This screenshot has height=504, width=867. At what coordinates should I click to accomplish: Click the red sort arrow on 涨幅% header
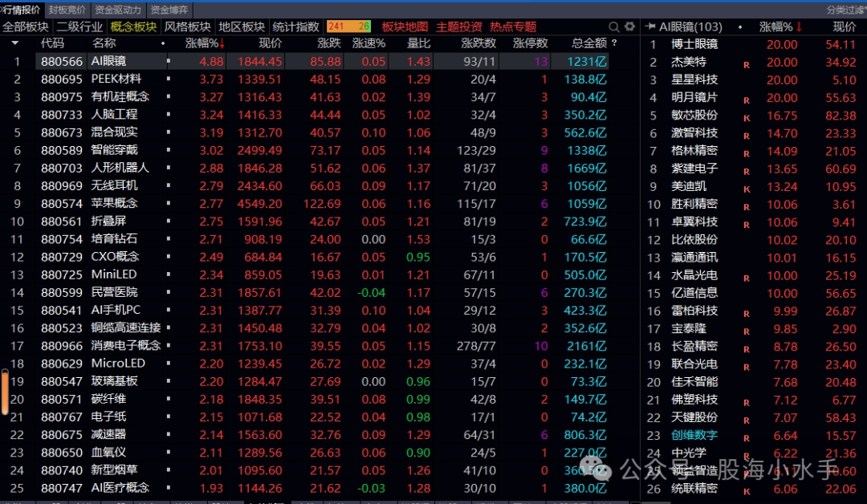pos(222,43)
